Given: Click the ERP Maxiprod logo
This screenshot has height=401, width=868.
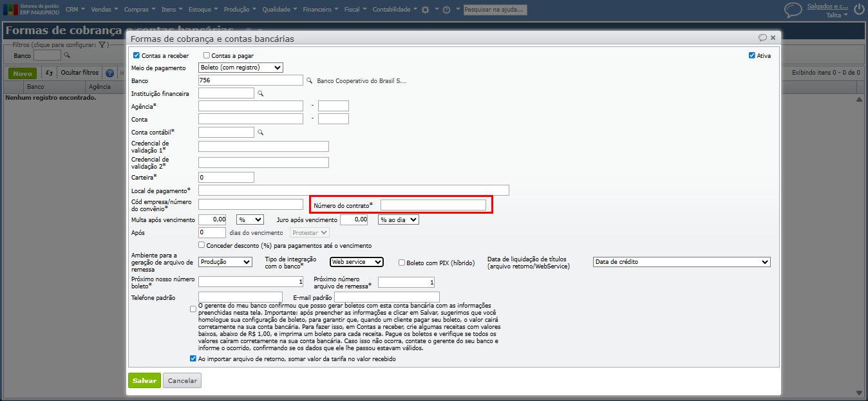Looking at the screenshot, I should coord(30,10).
